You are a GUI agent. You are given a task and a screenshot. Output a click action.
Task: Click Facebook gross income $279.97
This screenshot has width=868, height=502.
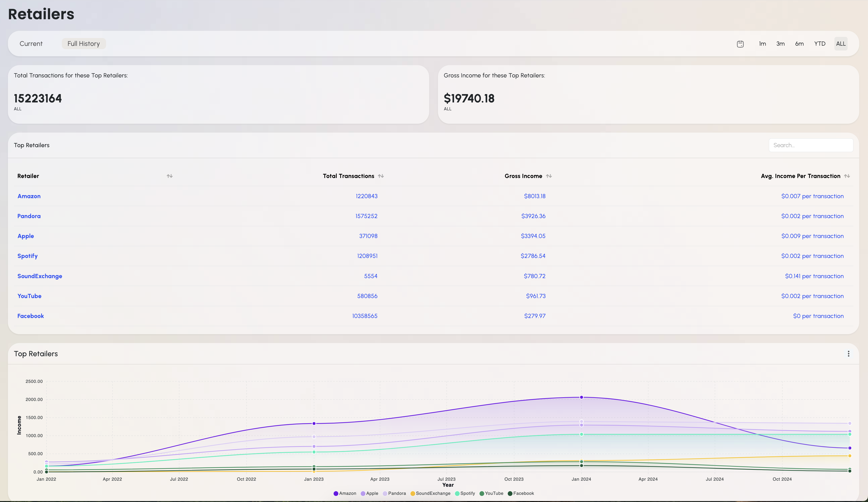(535, 316)
